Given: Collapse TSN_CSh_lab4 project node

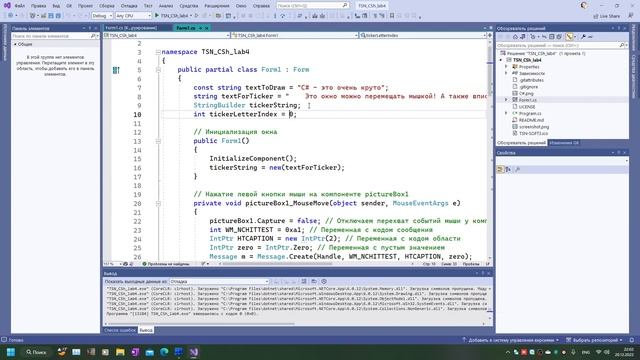Looking at the screenshot, I should pos(501,60).
